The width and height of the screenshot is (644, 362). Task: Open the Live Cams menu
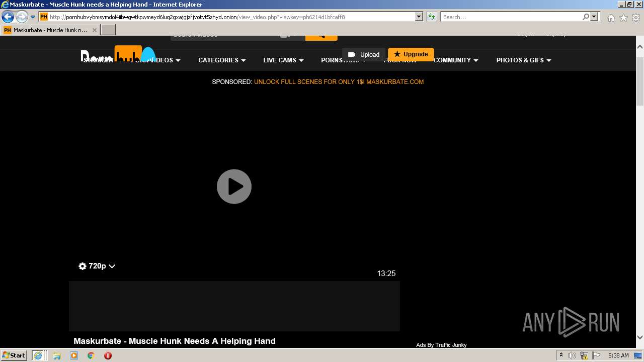click(x=283, y=60)
